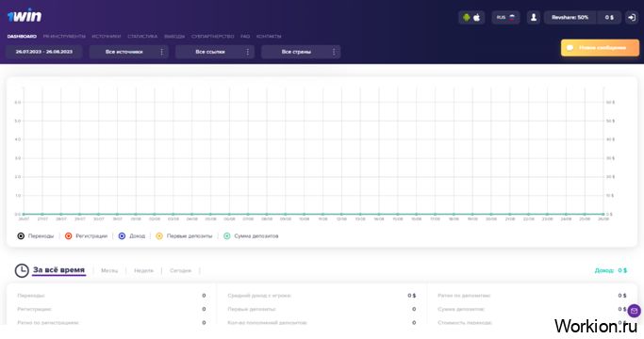This screenshot has height=339, width=644.
Task: Expand the Все ссылки dropdown
Action: [215, 52]
